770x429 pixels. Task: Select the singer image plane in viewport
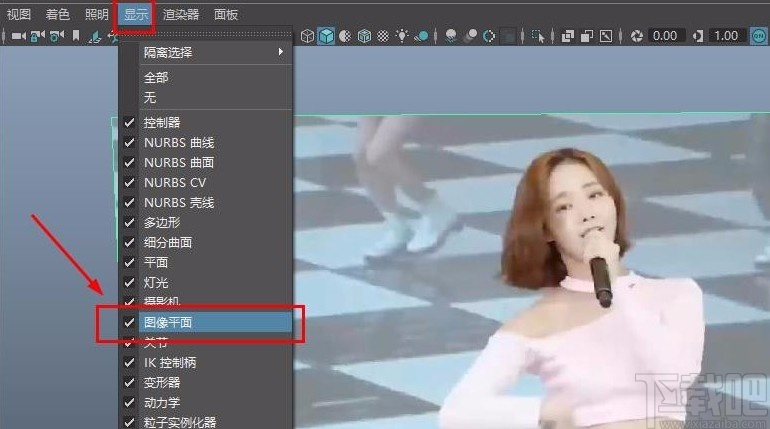pos(530,272)
